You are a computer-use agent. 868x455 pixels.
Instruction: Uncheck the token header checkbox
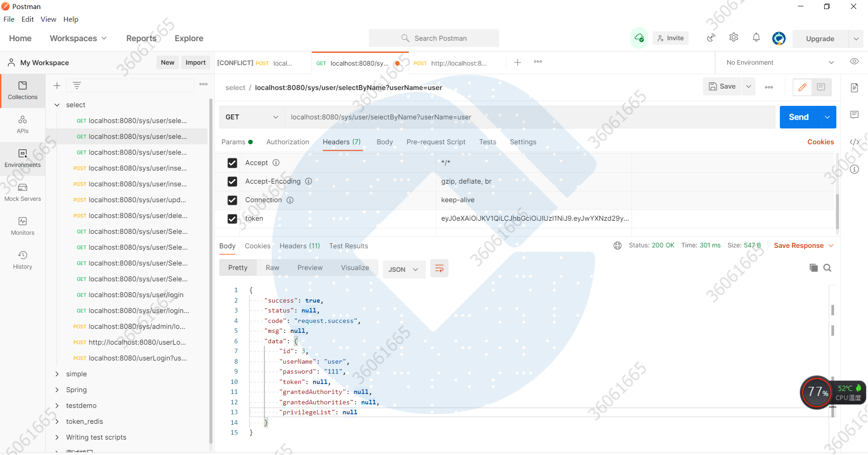(x=232, y=218)
